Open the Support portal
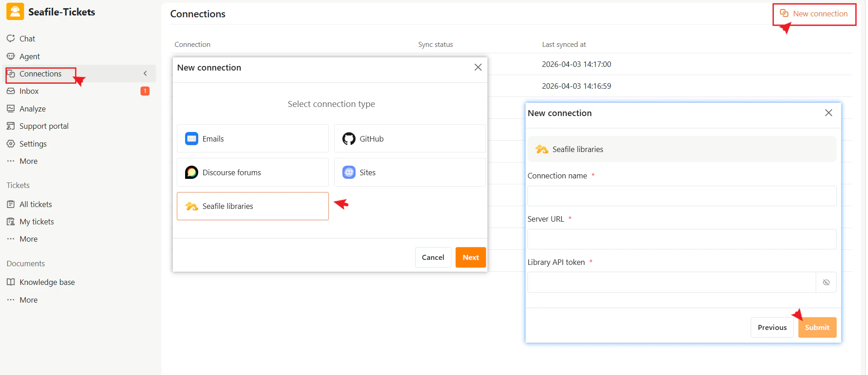The height and width of the screenshot is (375, 868). click(x=44, y=126)
